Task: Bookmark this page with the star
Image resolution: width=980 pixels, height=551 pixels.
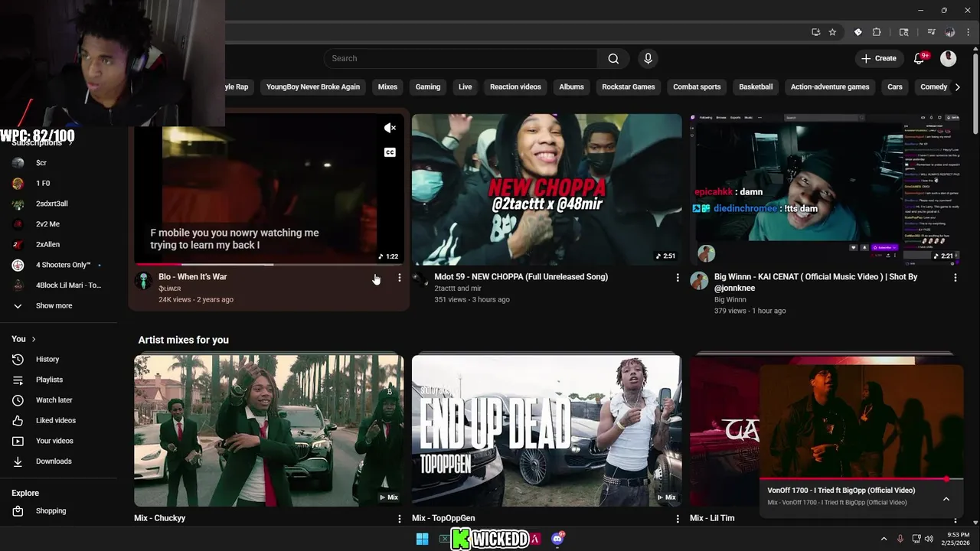Action: (832, 32)
